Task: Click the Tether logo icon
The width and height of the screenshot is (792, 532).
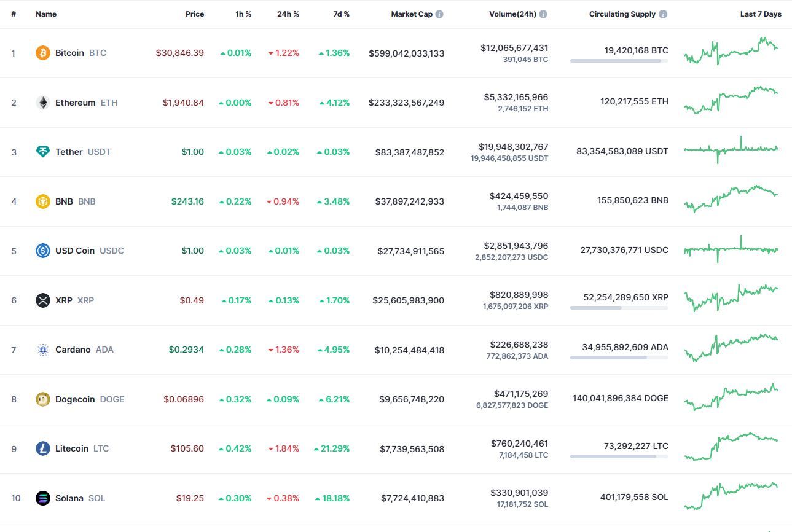Action: click(42, 152)
